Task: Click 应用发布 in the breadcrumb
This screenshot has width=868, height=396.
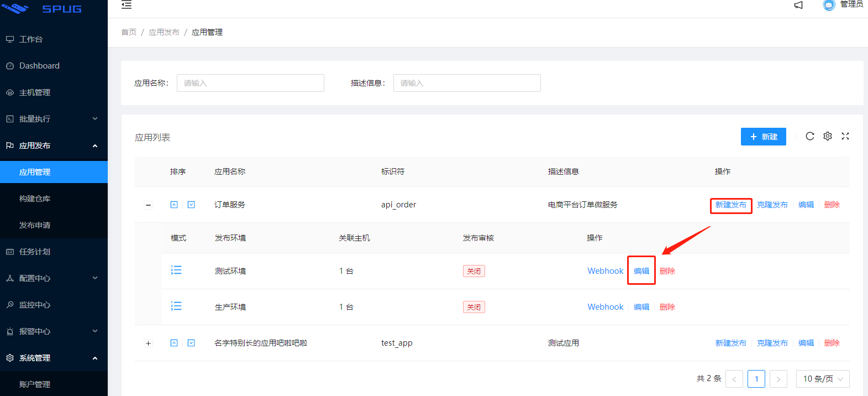Action: point(164,32)
